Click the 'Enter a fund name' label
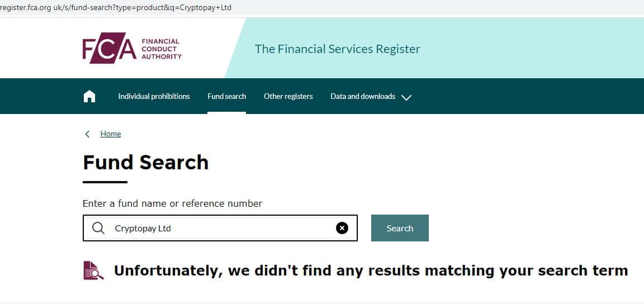The width and height of the screenshot is (644, 304). pyautogui.click(x=172, y=203)
